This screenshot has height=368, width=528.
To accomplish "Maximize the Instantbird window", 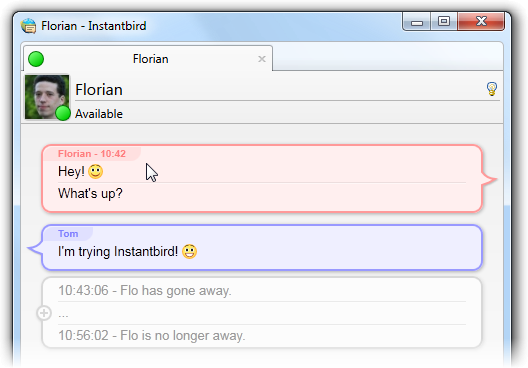I will [444, 22].
